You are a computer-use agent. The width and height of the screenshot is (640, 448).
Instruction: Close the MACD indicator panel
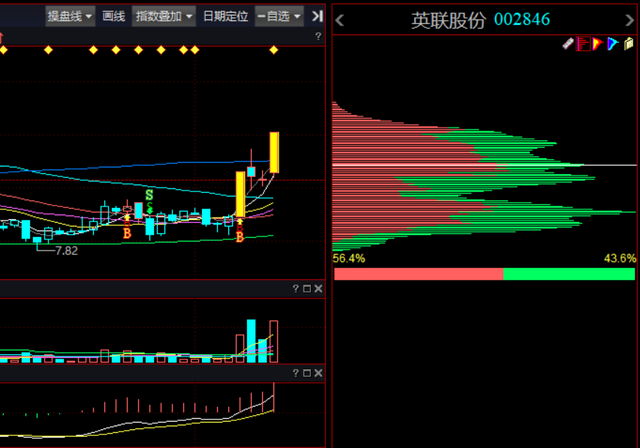click(x=318, y=373)
